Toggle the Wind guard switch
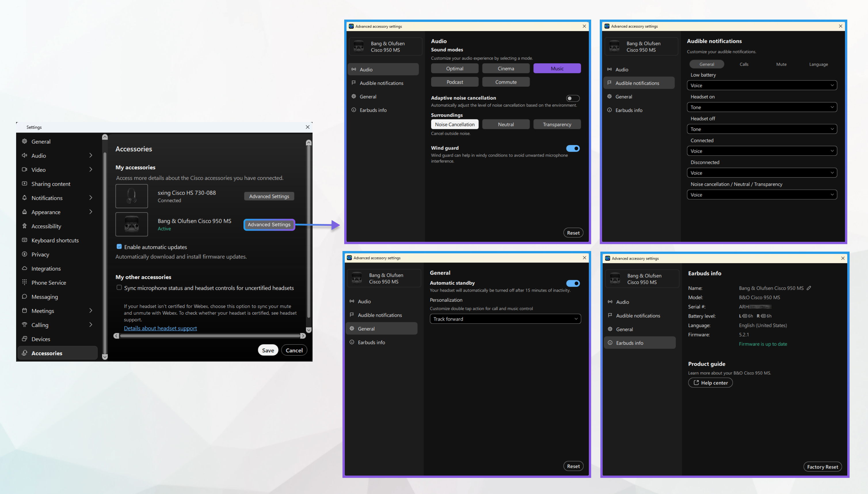The width and height of the screenshot is (868, 494). (573, 149)
